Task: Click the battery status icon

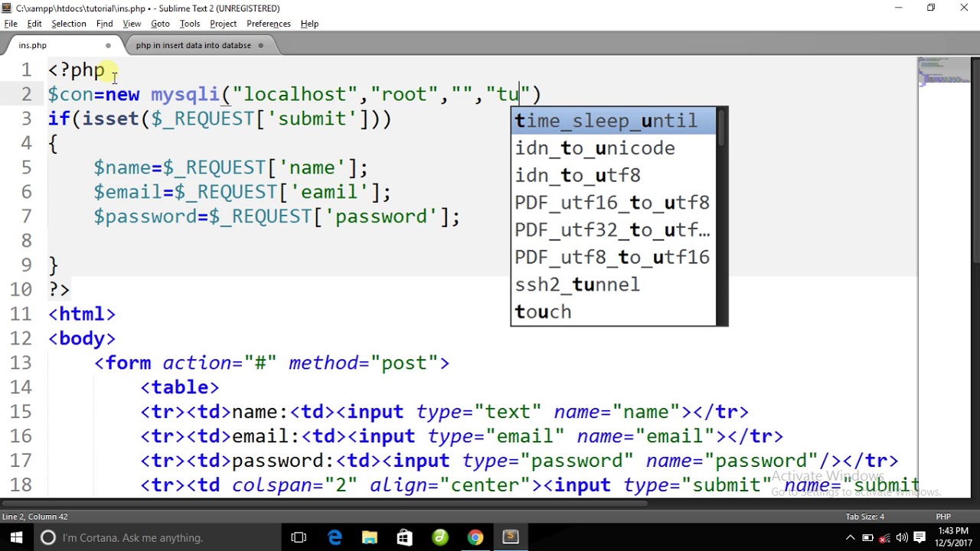Action: pyautogui.click(x=867, y=537)
